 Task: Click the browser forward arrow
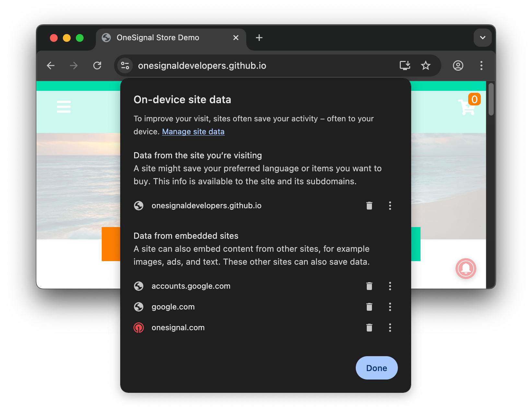click(x=74, y=66)
